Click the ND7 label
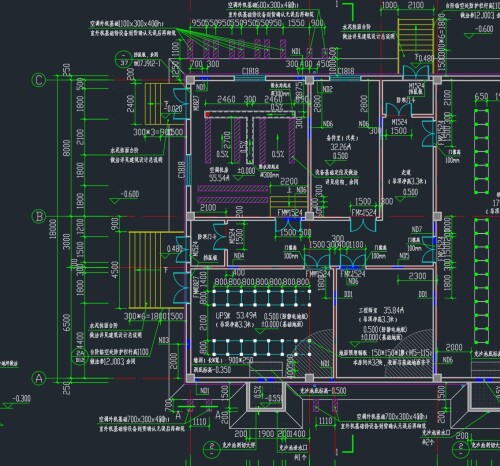Image resolution: width=500 pixels, height=466 pixels. click(x=417, y=229)
